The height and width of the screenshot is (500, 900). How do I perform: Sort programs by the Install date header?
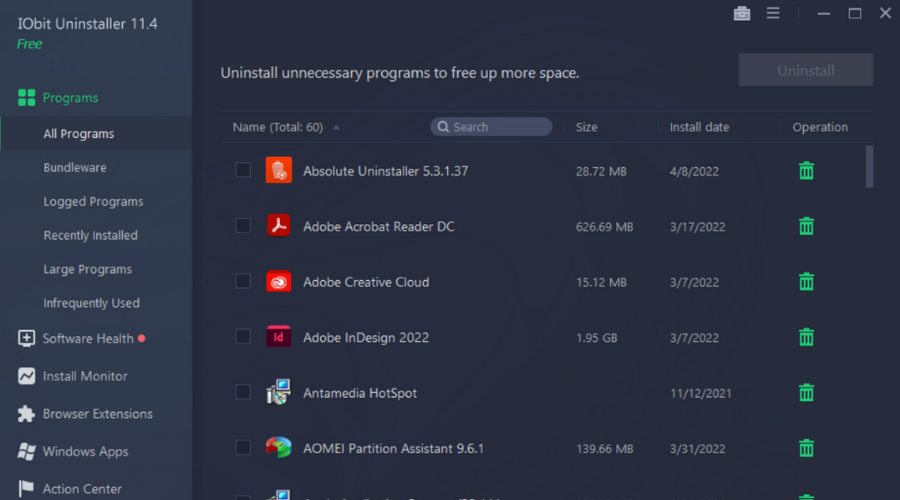point(699,127)
